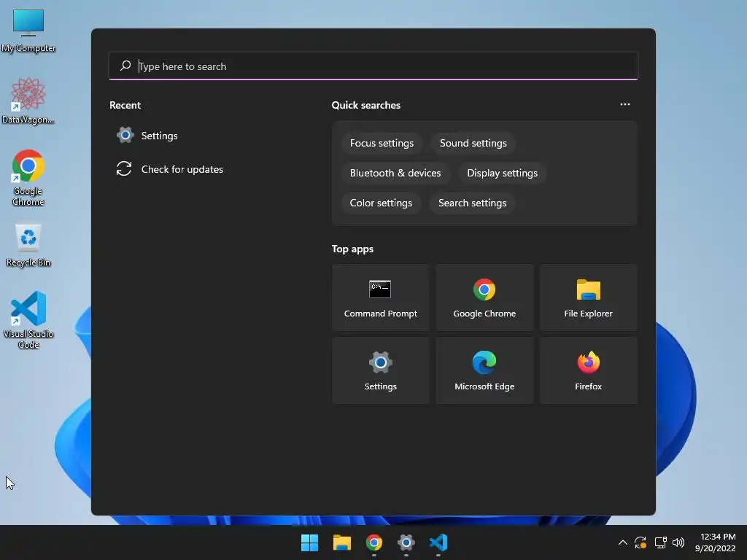
Task: Select the Google Chrome desktop shortcut
Action: point(28,178)
